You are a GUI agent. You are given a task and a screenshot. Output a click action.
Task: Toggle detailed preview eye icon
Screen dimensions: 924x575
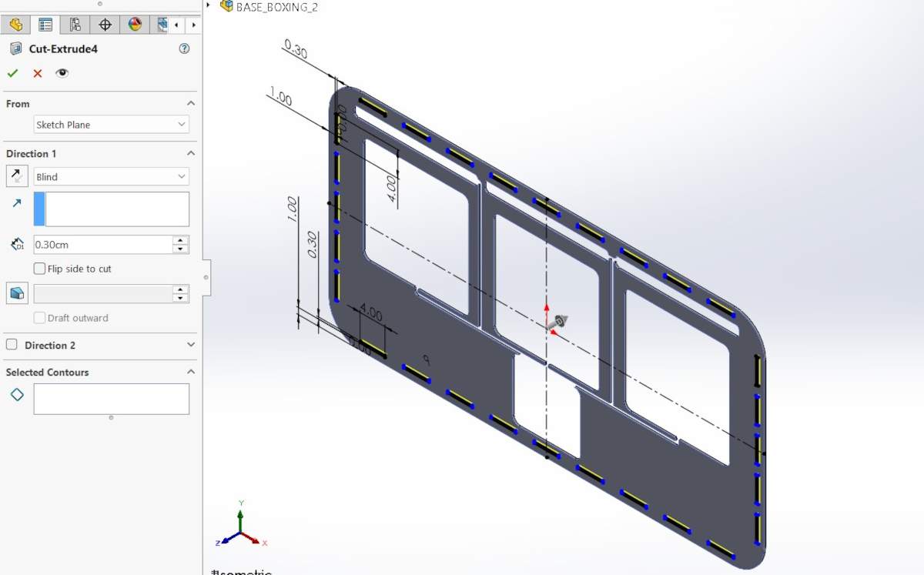[x=62, y=73]
